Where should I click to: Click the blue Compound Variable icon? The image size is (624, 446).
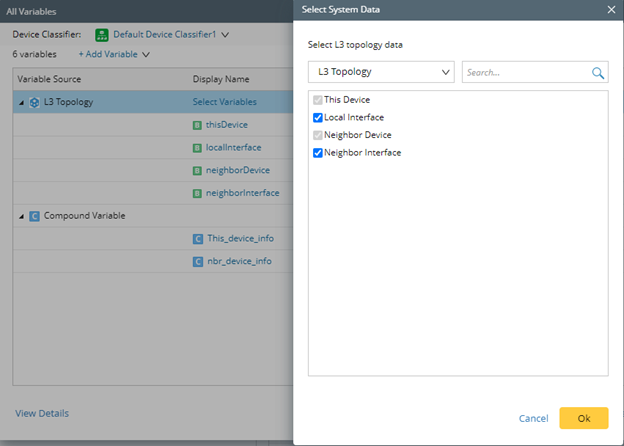point(34,216)
